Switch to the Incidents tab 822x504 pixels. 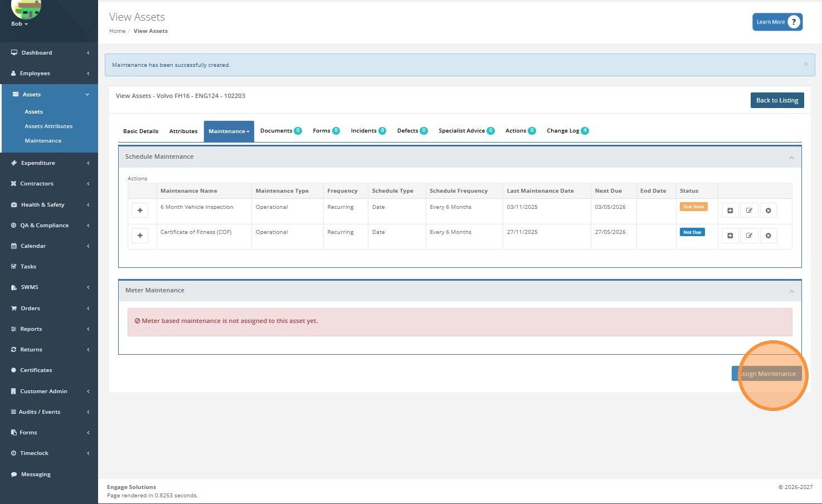click(368, 131)
